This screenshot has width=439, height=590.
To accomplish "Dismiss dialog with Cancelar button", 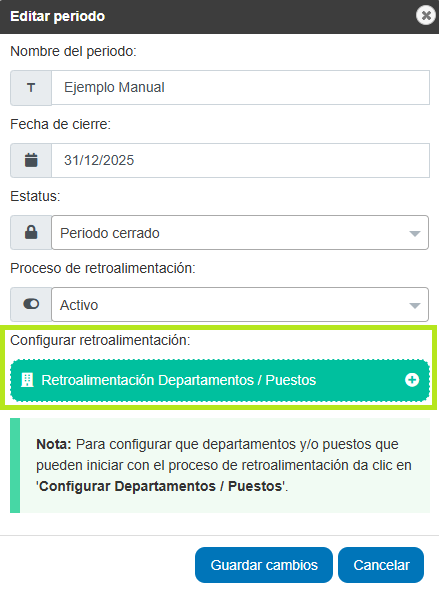I will pyautogui.click(x=381, y=565).
